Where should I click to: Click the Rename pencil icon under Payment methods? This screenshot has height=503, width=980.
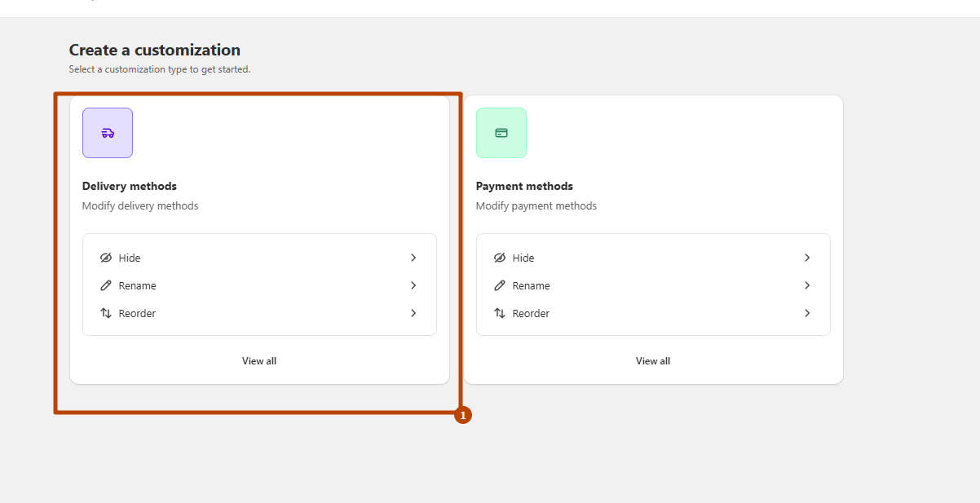(x=500, y=285)
